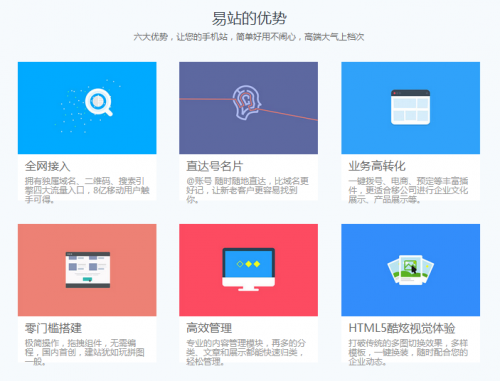Select the description starting with 打破传统的多图切换
The image size is (500, 381).
tap(408, 352)
